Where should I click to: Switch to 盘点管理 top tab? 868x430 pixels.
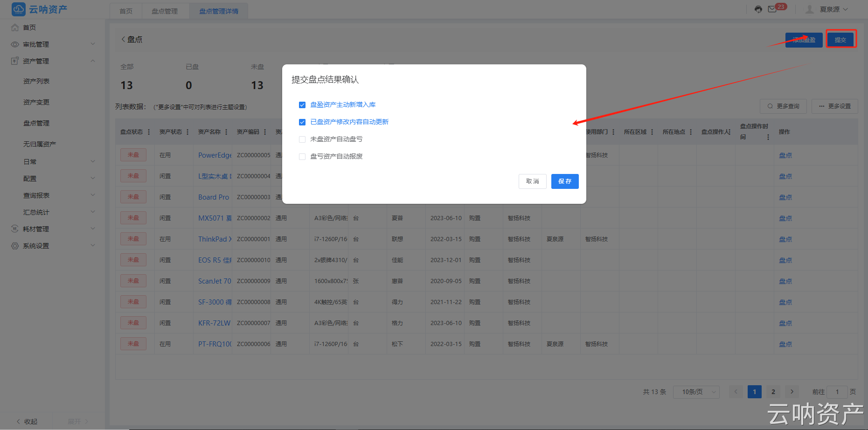tap(165, 11)
